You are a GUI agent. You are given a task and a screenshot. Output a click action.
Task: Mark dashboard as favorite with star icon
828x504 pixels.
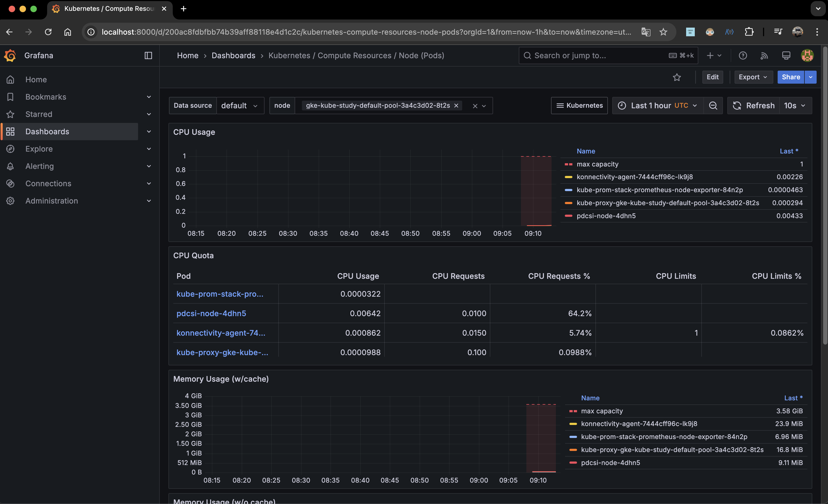pyautogui.click(x=677, y=77)
